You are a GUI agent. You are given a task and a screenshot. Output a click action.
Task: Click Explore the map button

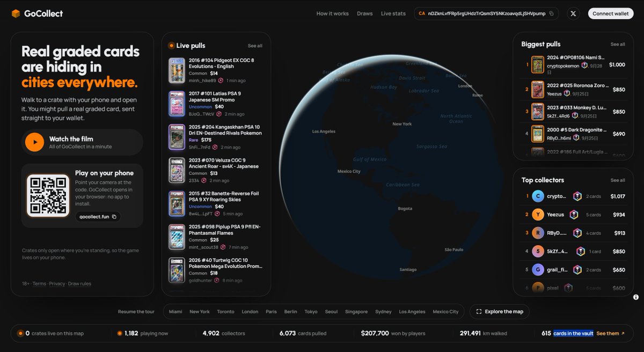500,312
